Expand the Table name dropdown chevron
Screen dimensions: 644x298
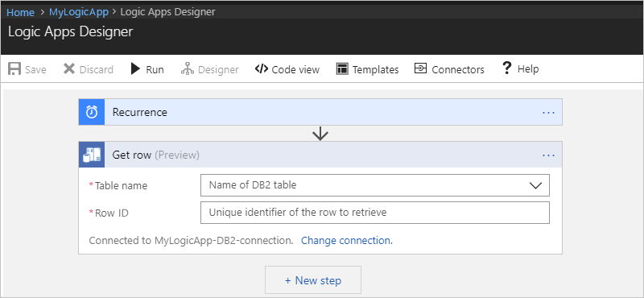click(535, 185)
